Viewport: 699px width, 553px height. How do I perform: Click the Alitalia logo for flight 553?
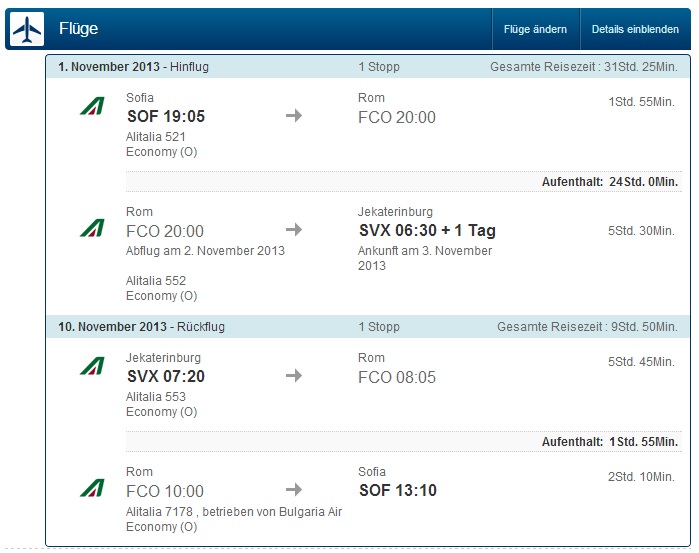[x=92, y=366]
